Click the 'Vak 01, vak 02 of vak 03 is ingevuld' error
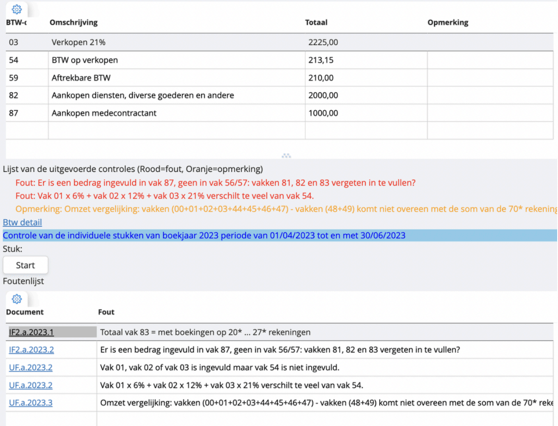This screenshot has width=558, height=426. 220,367
